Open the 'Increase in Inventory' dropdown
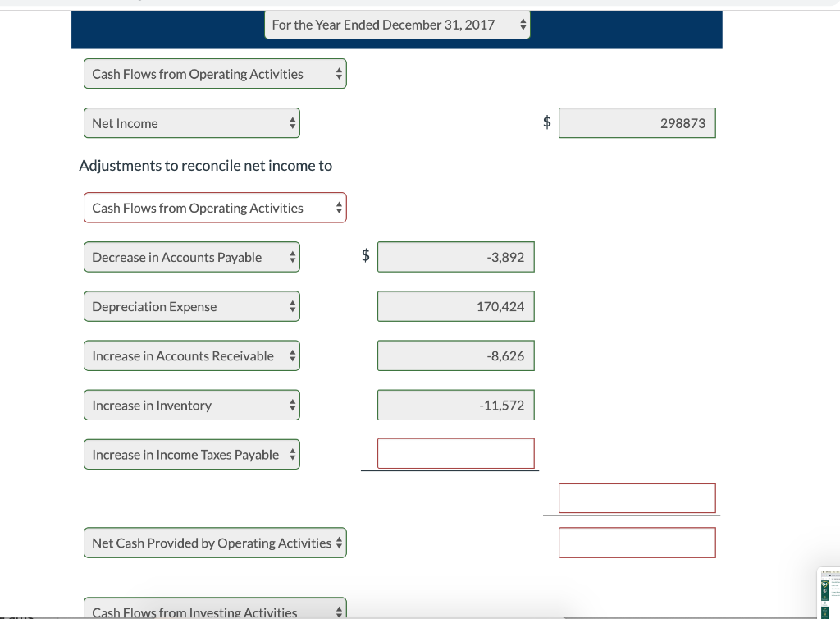Screen dimensions: 840x619 click(x=192, y=405)
